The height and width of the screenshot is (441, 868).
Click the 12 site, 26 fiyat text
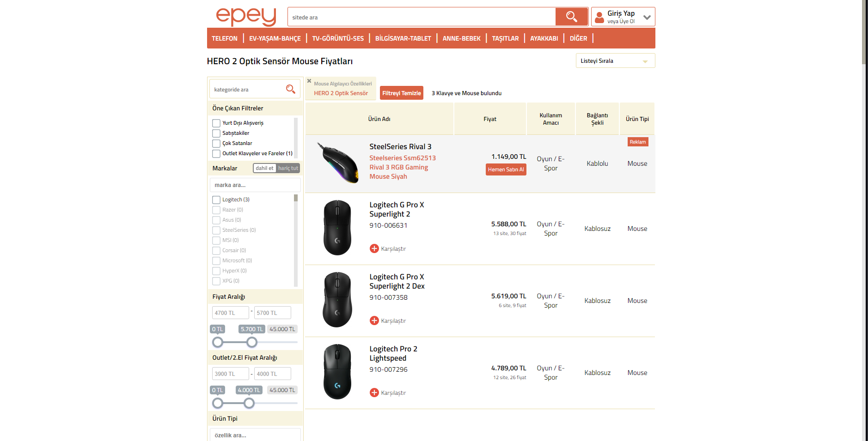click(x=510, y=378)
